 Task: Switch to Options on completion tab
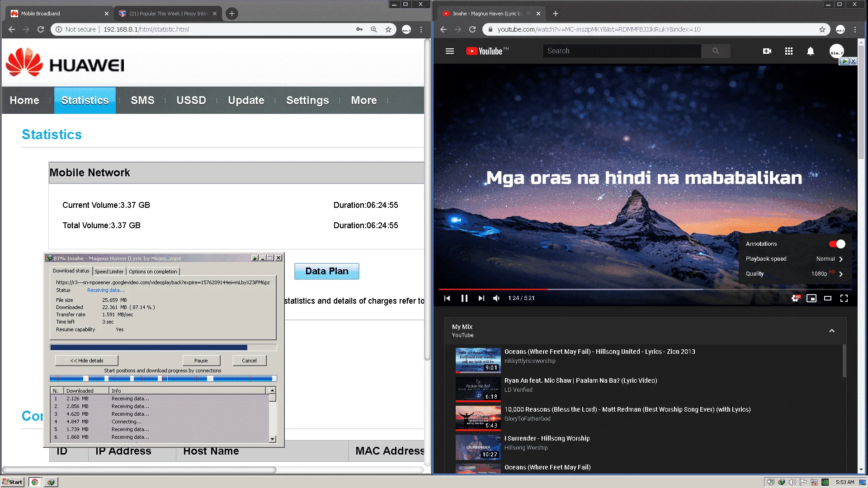pos(153,272)
